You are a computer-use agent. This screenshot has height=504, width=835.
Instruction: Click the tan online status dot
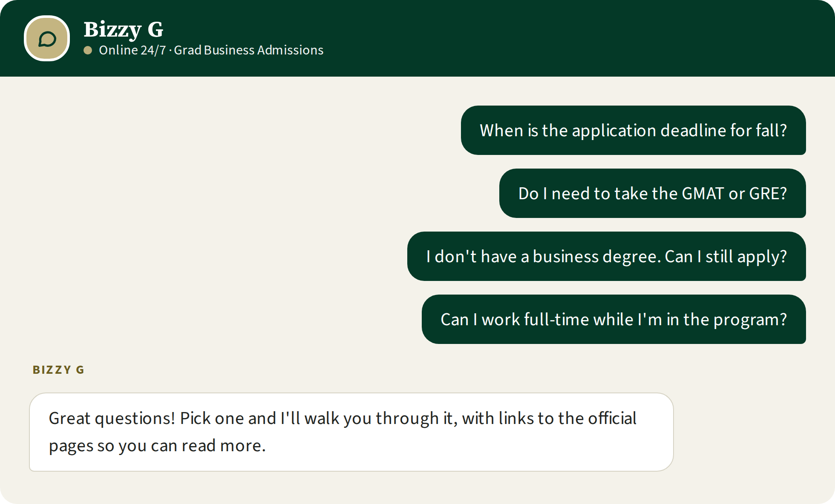[x=88, y=50]
